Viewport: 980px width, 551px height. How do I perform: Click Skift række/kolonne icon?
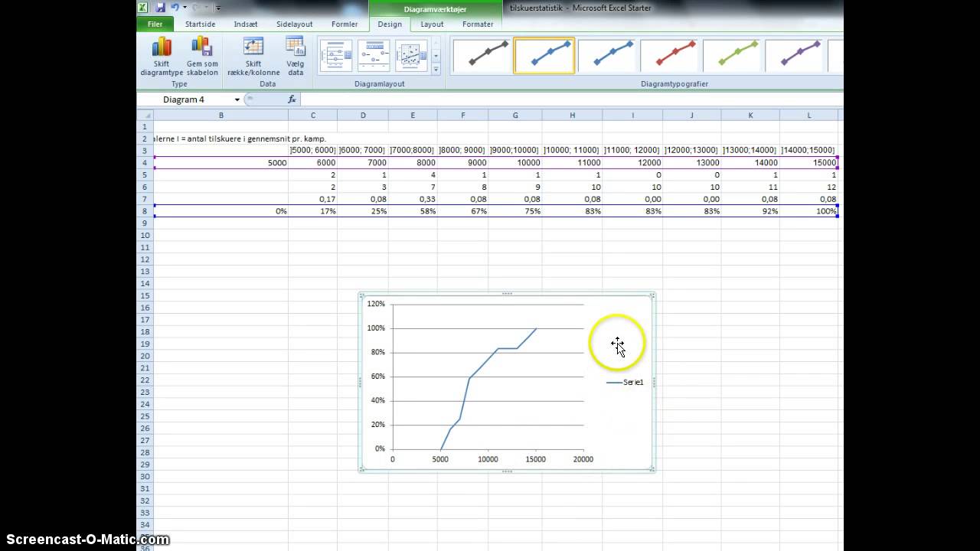point(253,47)
